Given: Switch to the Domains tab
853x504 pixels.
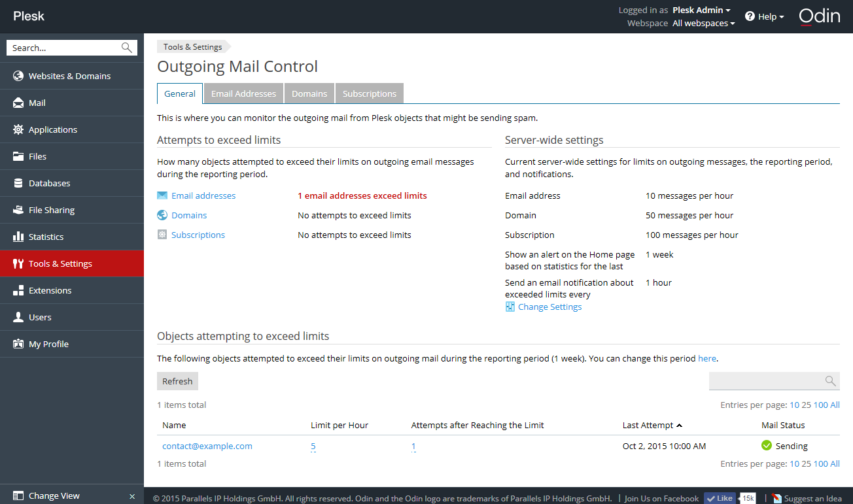Looking at the screenshot, I should pyautogui.click(x=309, y=93).
